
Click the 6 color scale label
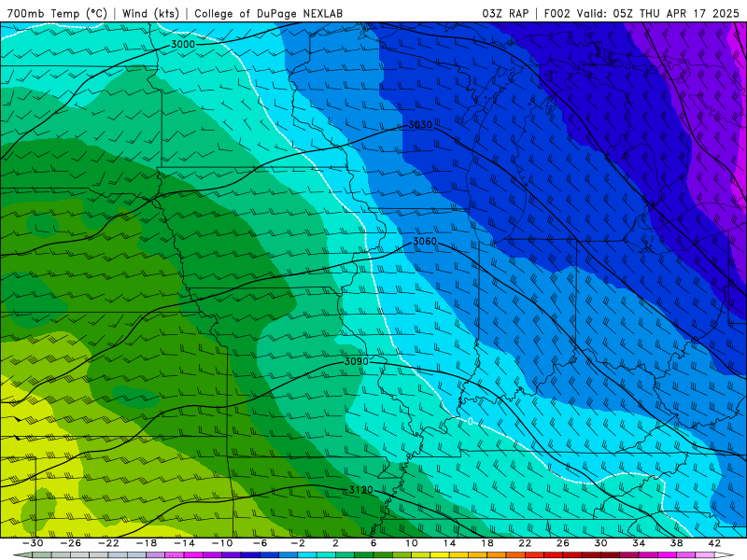[373, 543]
